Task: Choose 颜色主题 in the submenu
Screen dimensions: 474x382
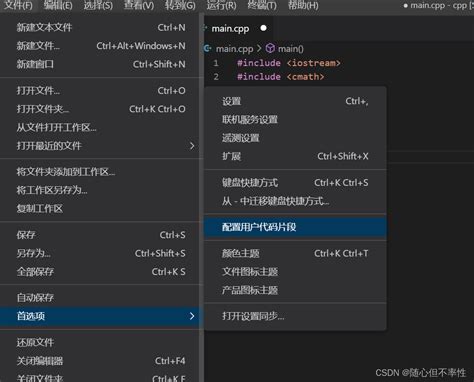Action: click(295, 253)
